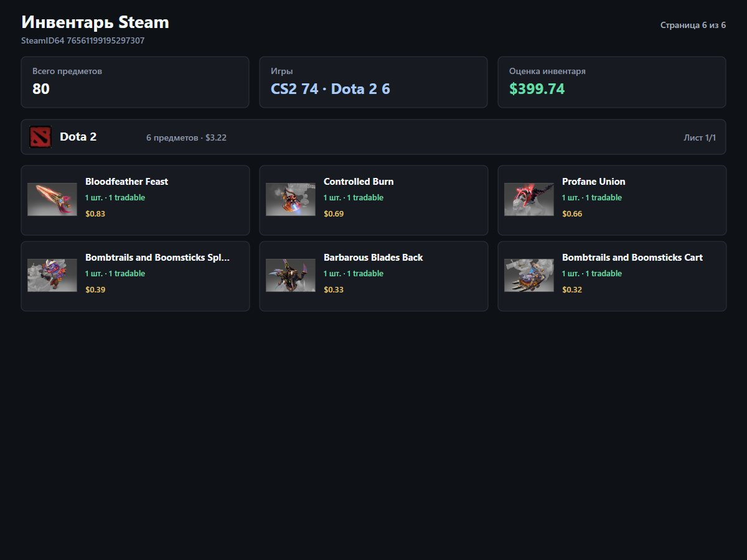Screen dimensions: 747x560
Task: Open the Barbarous Blades Back thumbnail
Action: point(291,276)
